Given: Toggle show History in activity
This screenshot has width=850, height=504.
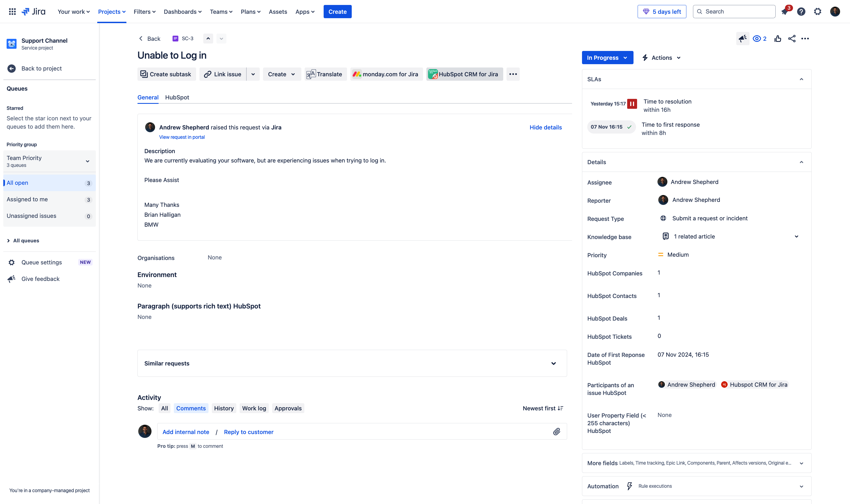Looking at the screenshot, I should click(224, 408).
